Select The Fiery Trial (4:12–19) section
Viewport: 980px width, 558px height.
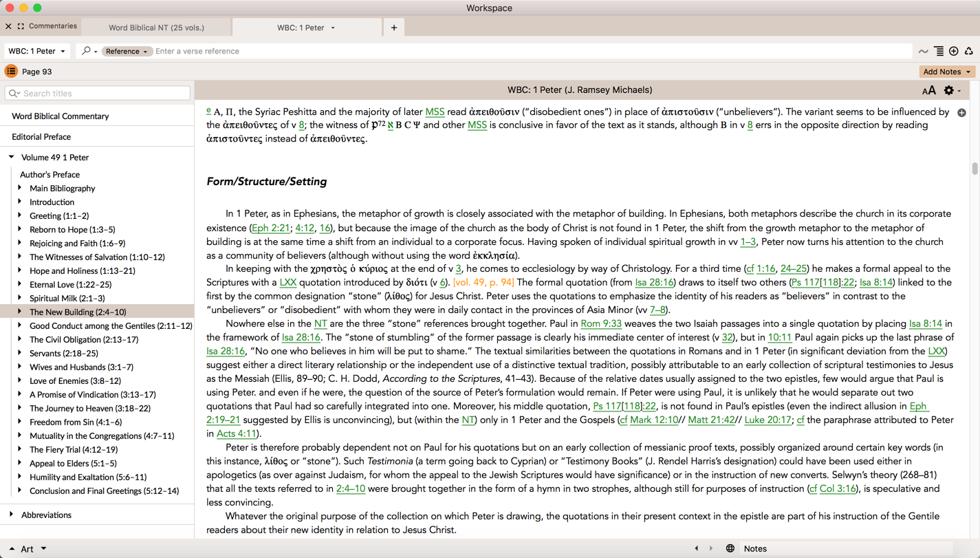pos(73,449)
